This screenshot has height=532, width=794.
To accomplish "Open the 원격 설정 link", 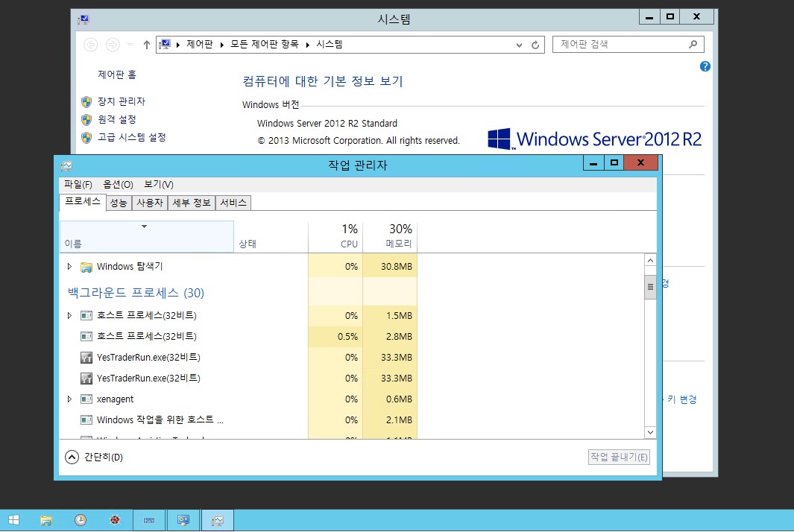I will pyautogui.click(x=116, y=119).
